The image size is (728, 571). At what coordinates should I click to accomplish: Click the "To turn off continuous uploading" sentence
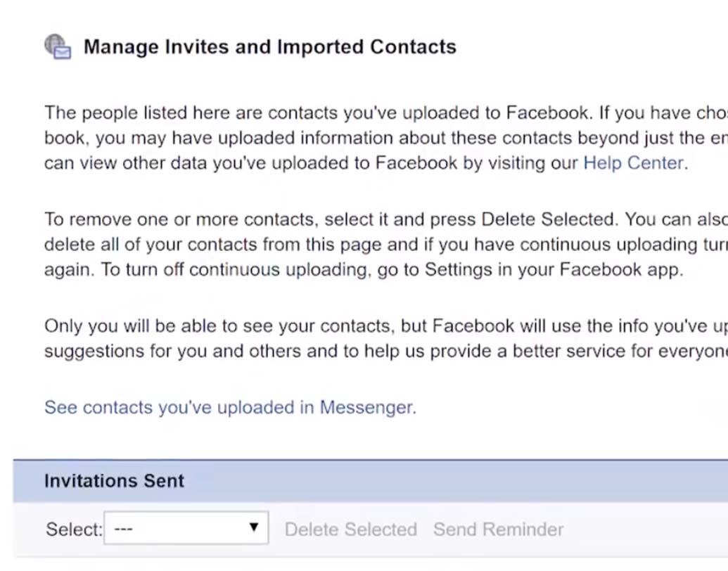click(x=232, y=271)
